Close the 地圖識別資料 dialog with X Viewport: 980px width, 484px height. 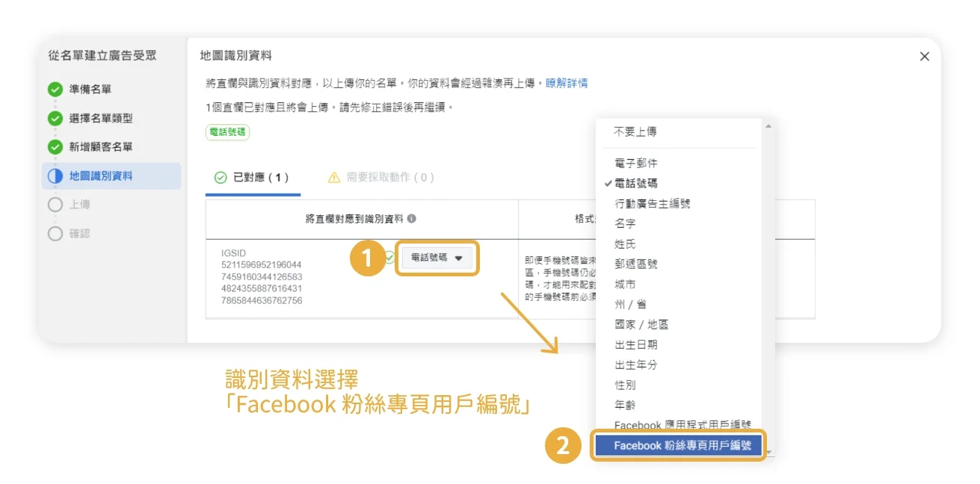(x=925, y=56)
